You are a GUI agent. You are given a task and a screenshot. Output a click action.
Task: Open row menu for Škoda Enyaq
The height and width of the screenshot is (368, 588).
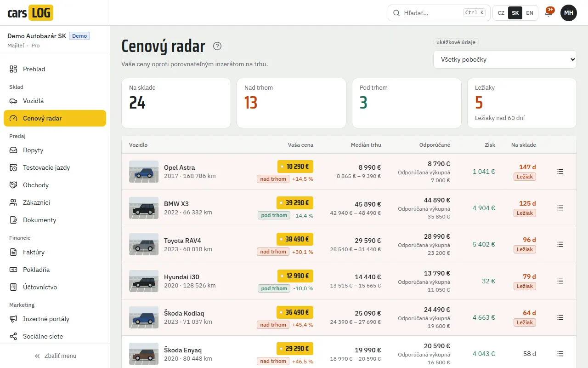coord(560,354)
